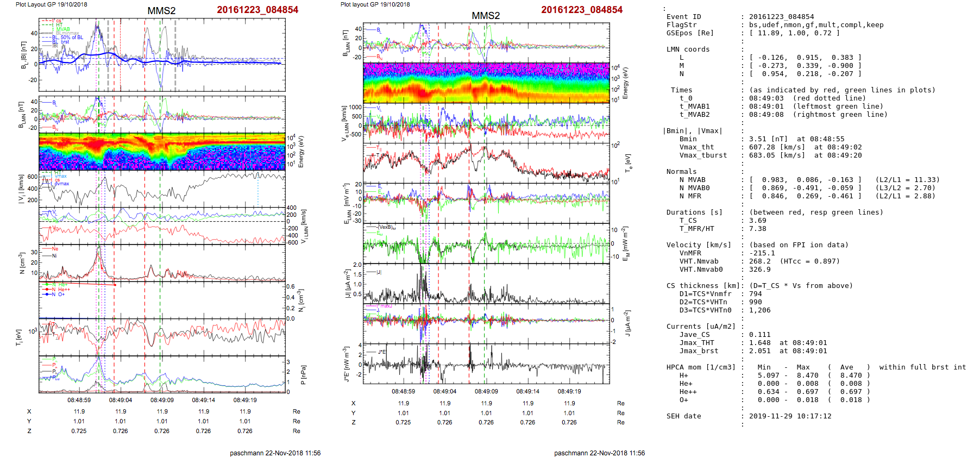Click the GSEpos [Re] coordinates row

tap(794, 33)
